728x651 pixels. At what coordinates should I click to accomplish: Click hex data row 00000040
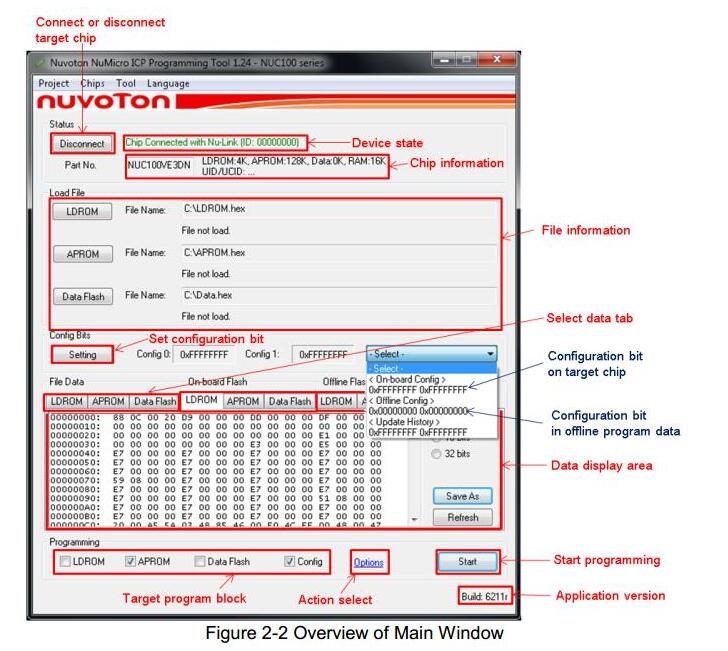click(x=216, y=453)
